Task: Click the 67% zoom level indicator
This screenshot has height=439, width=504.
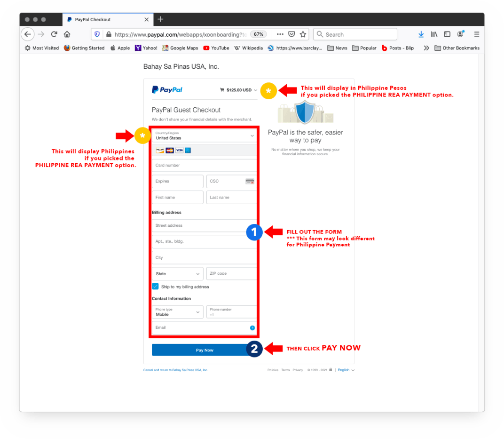Action: (259, 34)
